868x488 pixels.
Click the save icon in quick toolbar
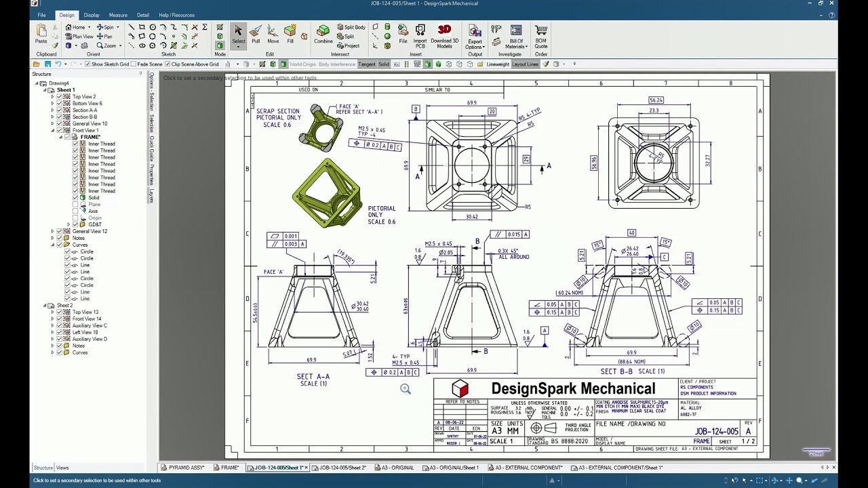[x=47, y=64]
